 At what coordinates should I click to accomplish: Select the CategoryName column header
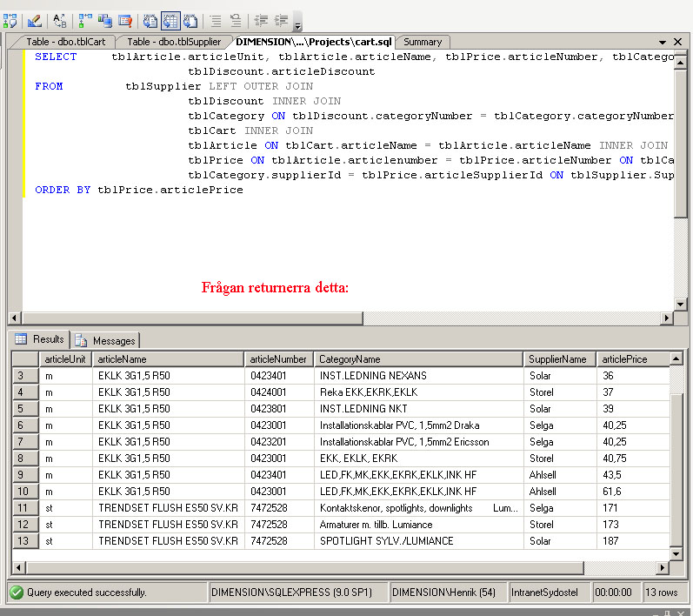(x=418, y=359)
